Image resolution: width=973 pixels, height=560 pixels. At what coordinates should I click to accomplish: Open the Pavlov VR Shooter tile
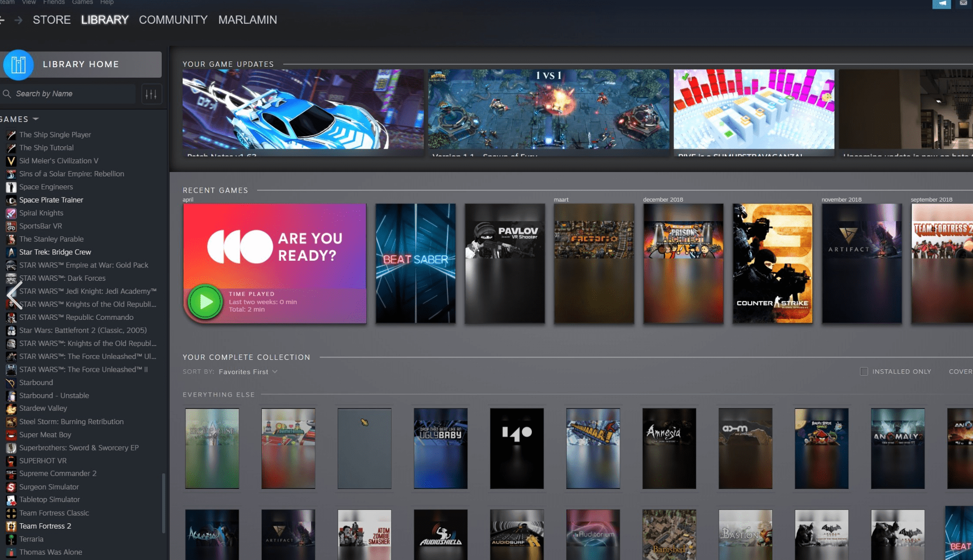505,264
